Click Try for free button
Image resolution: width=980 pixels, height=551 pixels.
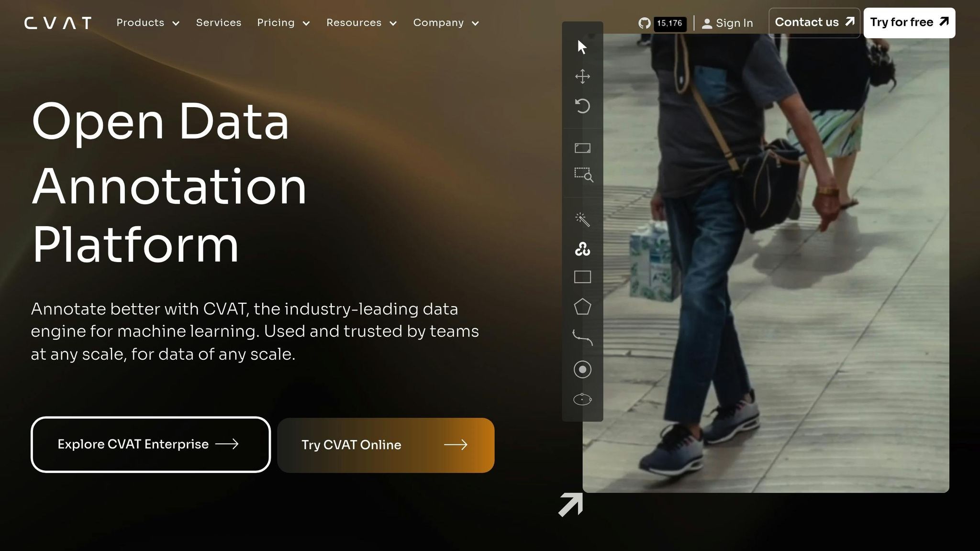(x=909, y=22)
